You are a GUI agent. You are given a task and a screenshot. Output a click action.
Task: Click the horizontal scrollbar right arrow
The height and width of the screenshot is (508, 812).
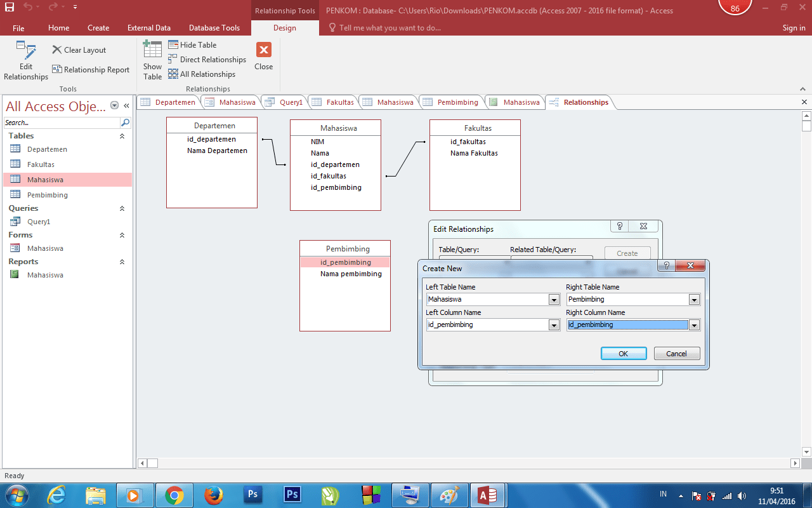tap(796, 464)
